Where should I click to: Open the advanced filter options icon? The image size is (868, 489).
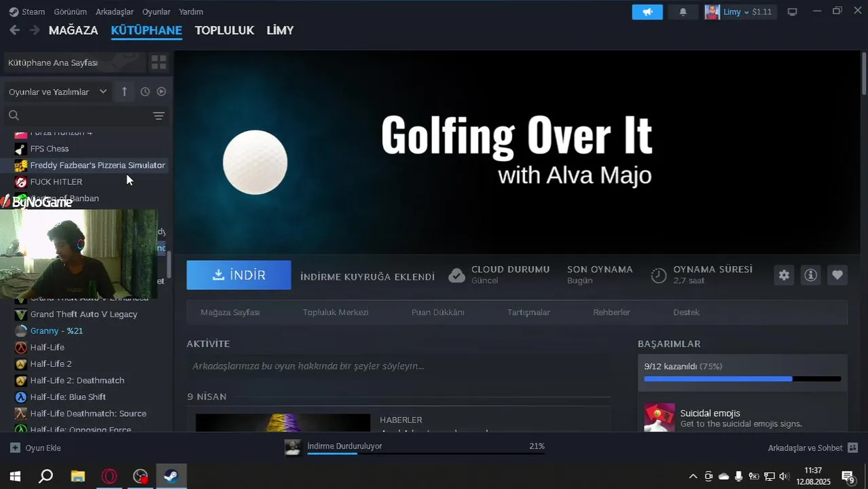(158, 116)
